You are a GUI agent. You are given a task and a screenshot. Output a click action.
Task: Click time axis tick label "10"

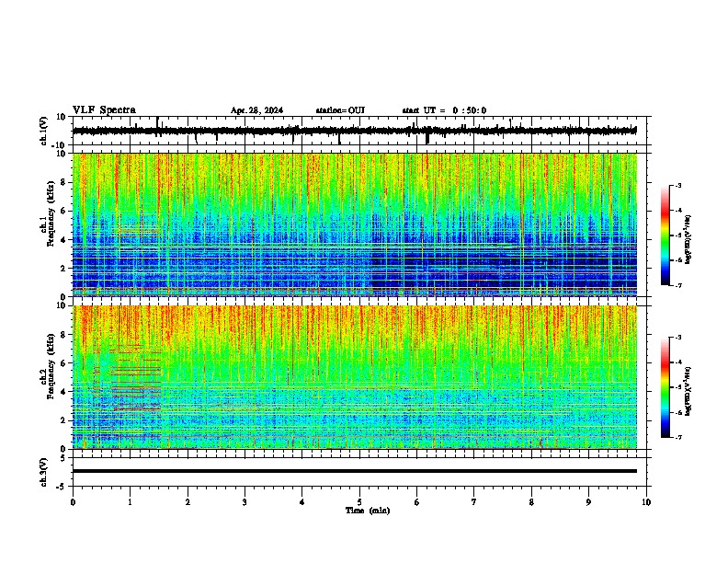pyautogui.click(x=646, y=502)
